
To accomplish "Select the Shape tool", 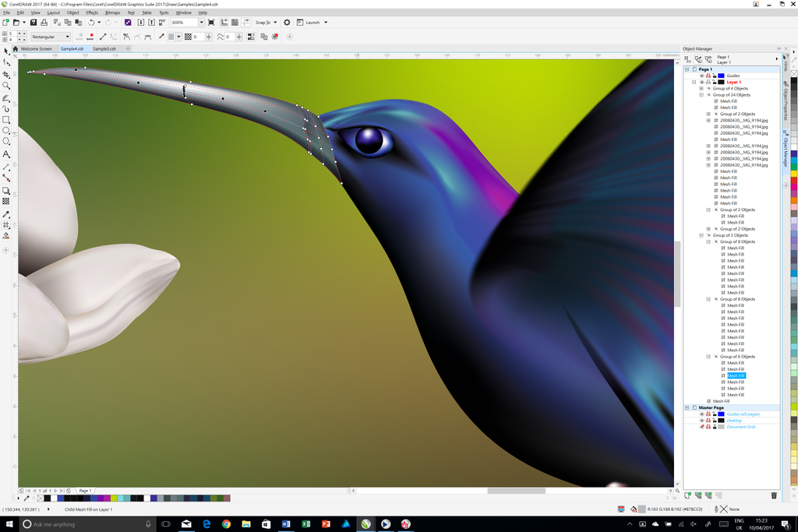I will click(x=5, y=62).
